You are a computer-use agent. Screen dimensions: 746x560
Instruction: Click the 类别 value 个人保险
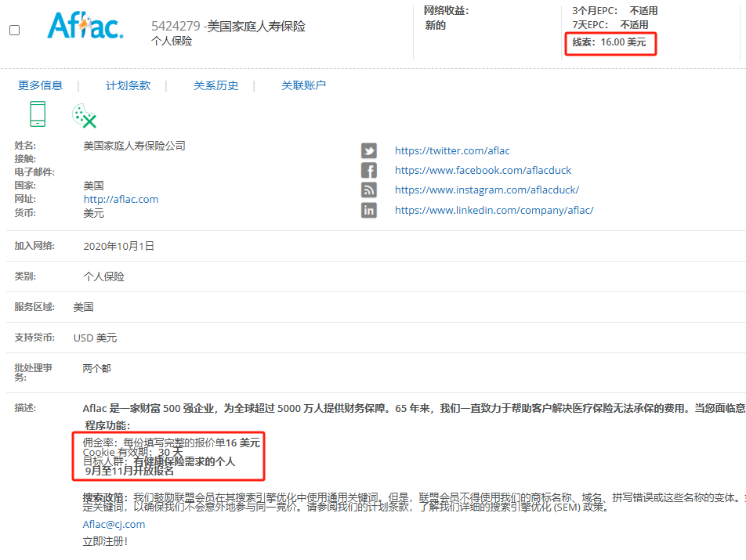point(103,276)
